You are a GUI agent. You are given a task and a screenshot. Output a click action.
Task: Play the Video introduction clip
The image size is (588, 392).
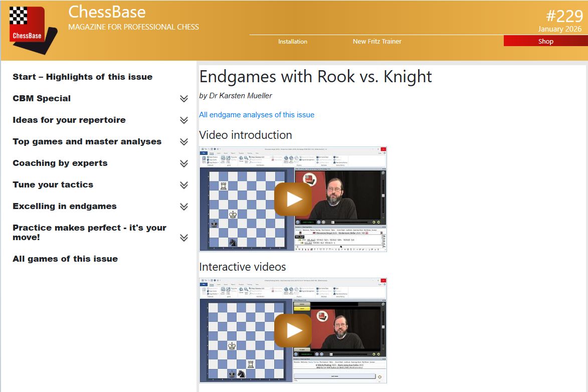293,199
